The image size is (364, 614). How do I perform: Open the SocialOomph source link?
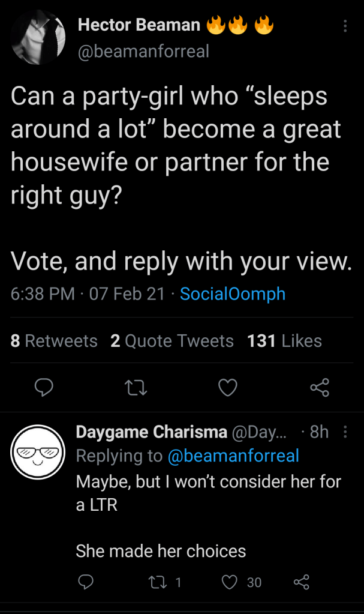pyautogui.click(x=233, y=294)
